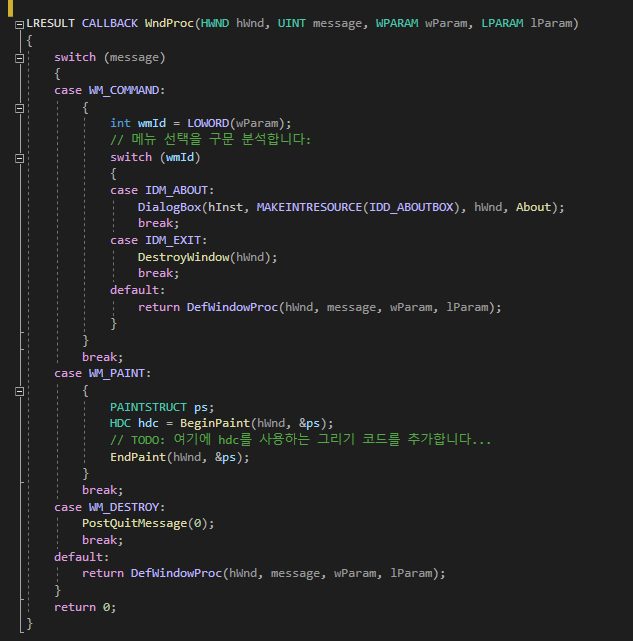This screenshot has height=641, width=633.
Task: Click the PostQuitMessage(0) call
Action: pos(148,523)
